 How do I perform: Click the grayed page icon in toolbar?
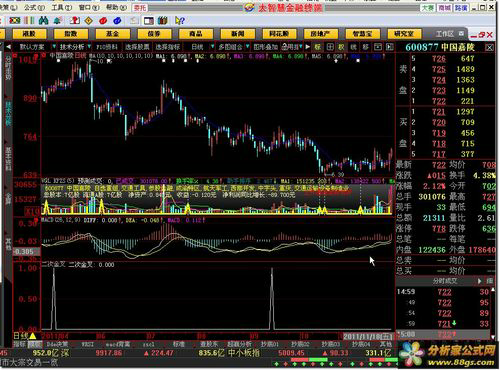134,21
